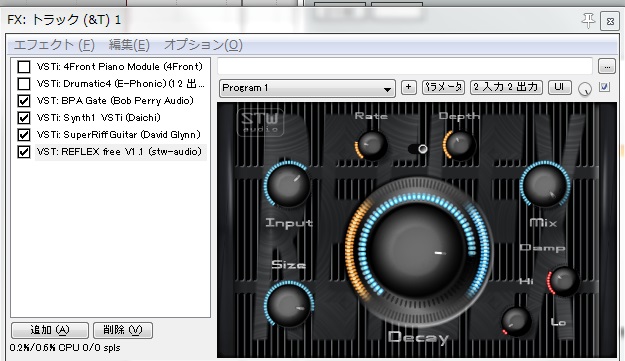Click the preset comment text field

tap(405, 66)
